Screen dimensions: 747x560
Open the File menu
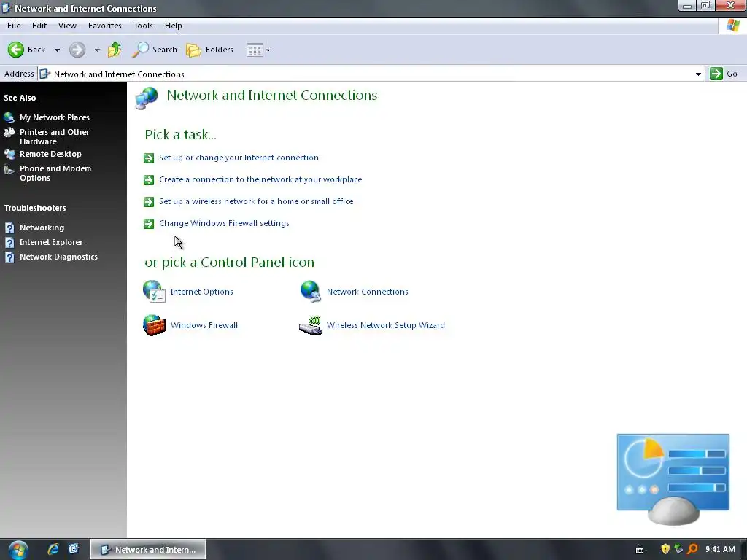pos(14,26)
